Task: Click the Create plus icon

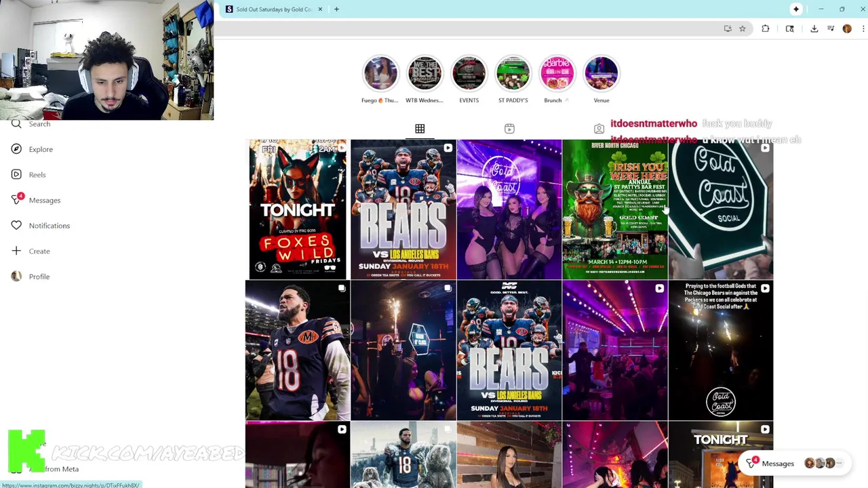Action: pos(16,251)
